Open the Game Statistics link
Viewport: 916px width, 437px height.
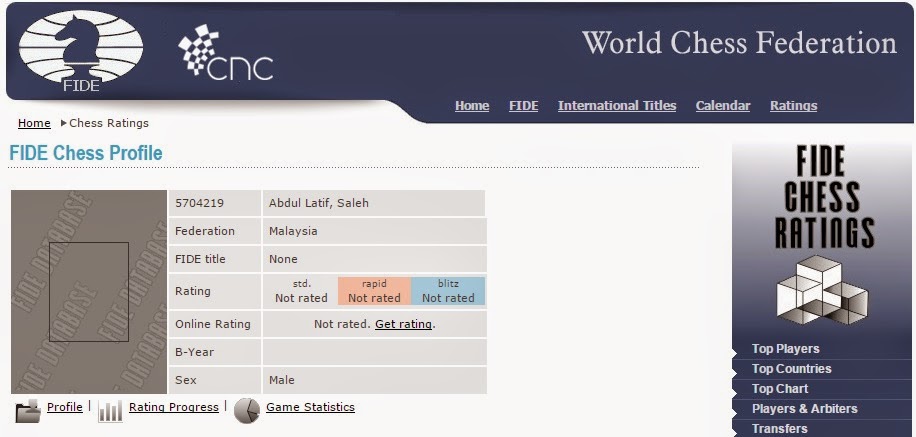coord(310,407)
